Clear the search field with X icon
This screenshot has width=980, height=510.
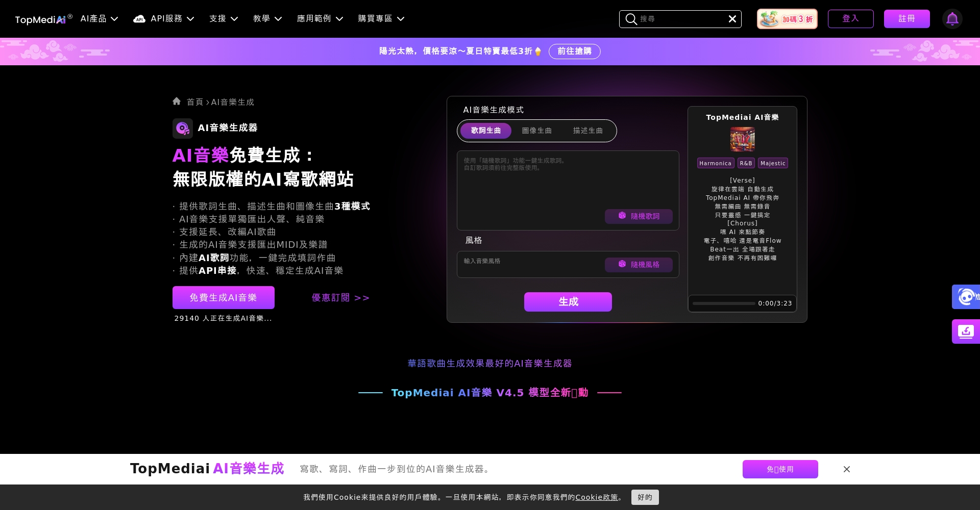tap(732, 19)
